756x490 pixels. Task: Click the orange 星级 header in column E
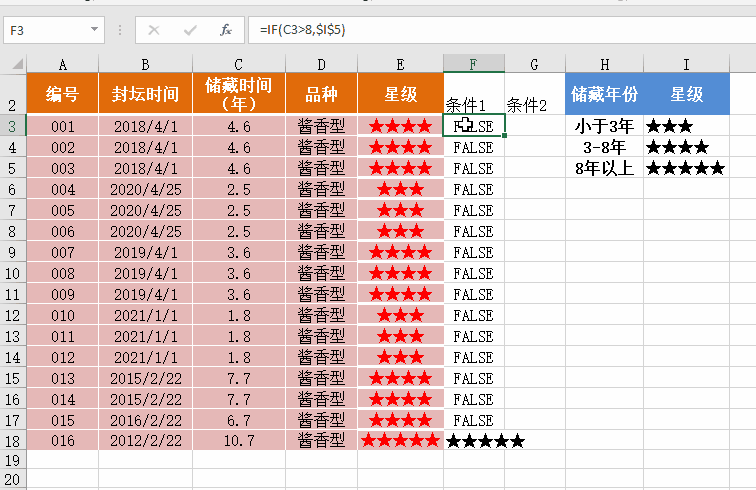[x=400, y=94]
